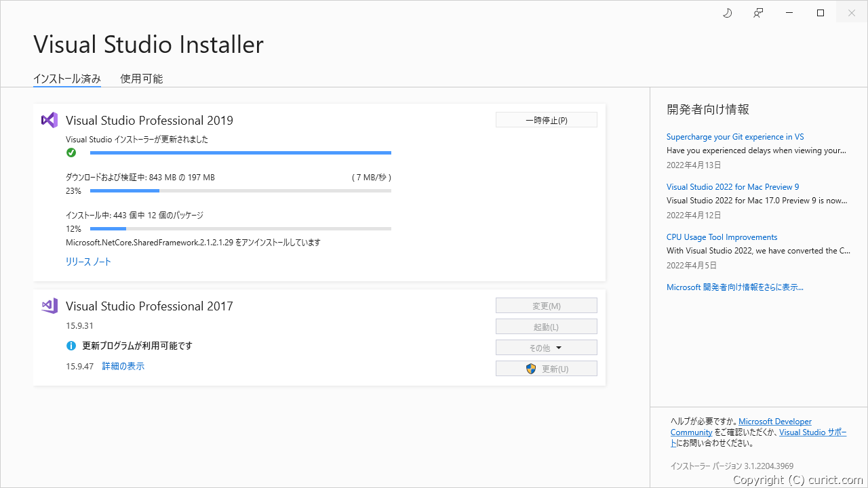Screen dimensions: 868x488
Task: Open Visual Studio 2022 for Mac Preview 9 news
Action: point(732,186)
